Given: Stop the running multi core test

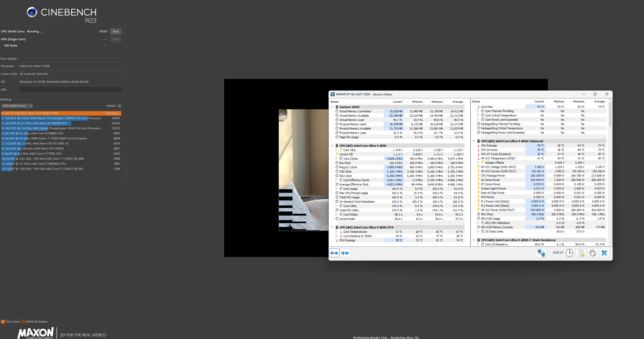Looking at the screenshot, I should (116, 31).
